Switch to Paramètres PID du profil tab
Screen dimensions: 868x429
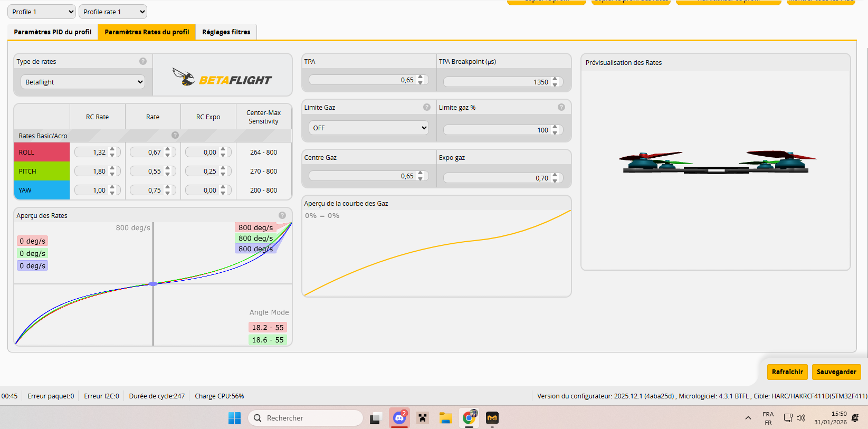[x=53, y=32]
